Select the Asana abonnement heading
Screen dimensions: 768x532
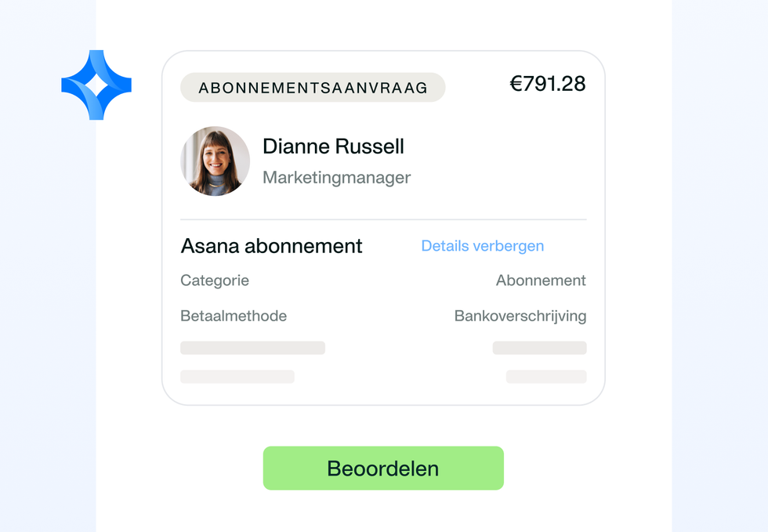(x=271, y=246)
